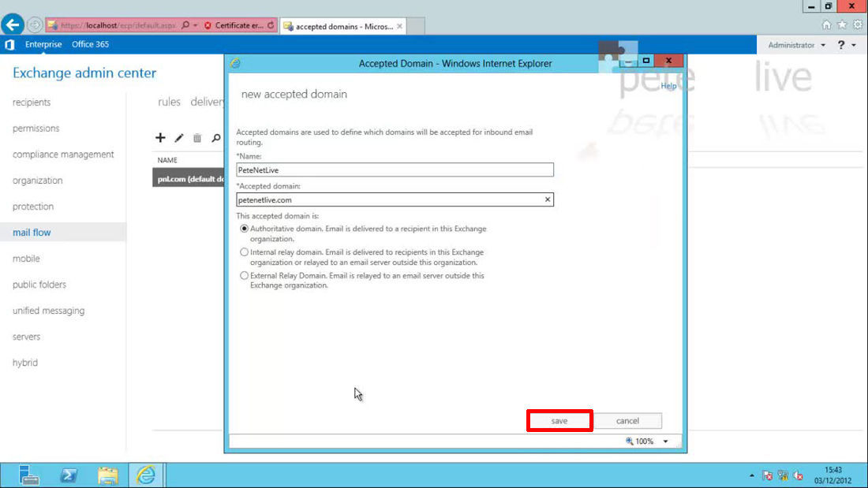Click the Internet Explorer taskbar icon

(x=146, y=475)
